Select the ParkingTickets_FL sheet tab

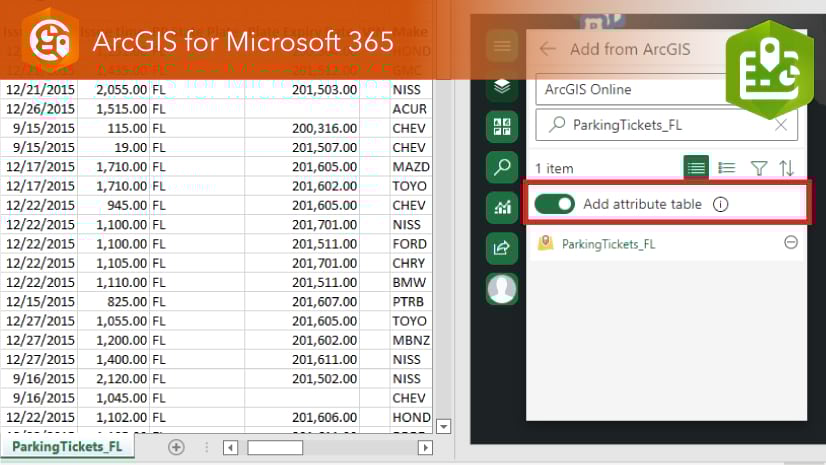[67, 447]
